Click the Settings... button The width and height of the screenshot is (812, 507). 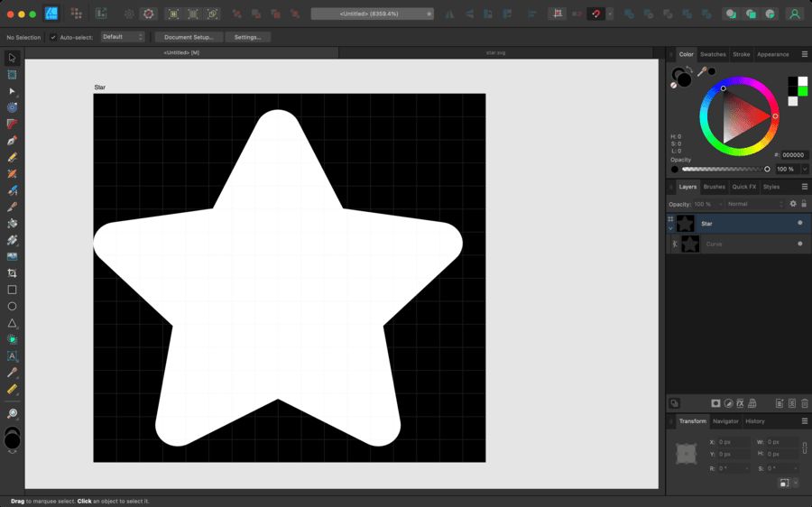[x=247, y=37]
